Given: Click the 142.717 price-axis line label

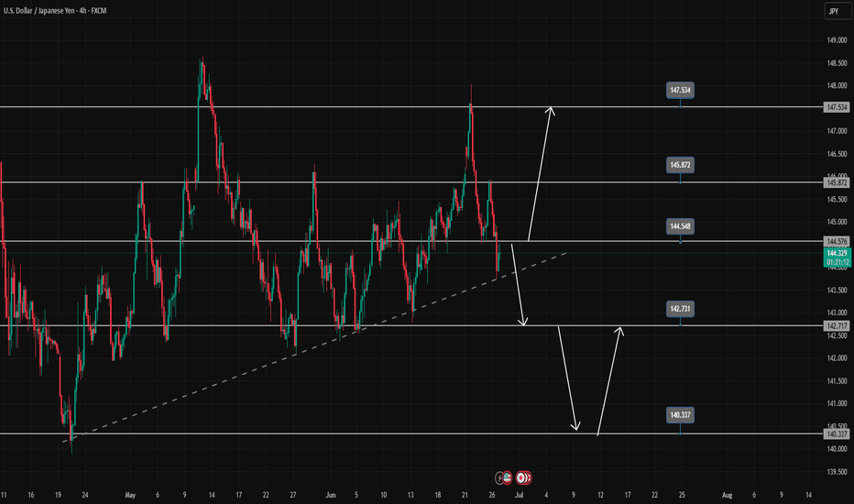Looking at the screenshot, I should point(838,326).
